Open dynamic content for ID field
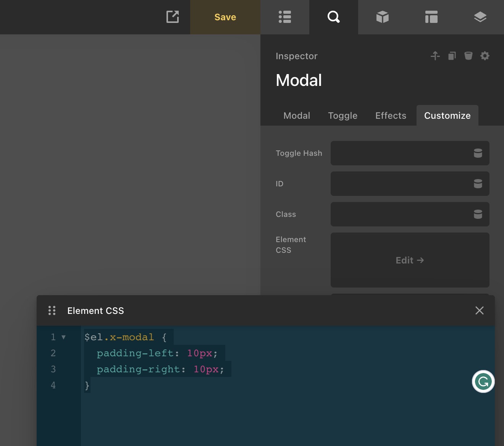 [x=478, y=184]
